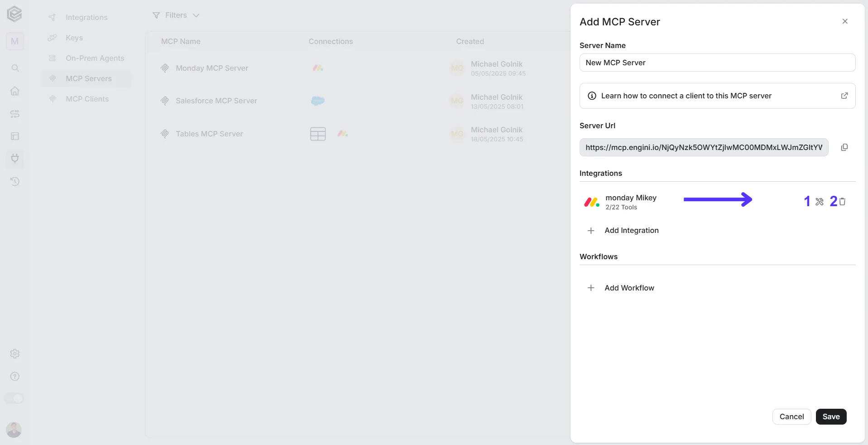Viewport: 868px width, 445px height.
Task: Select MCP Servers menu item
Action: tap(86, 78)
